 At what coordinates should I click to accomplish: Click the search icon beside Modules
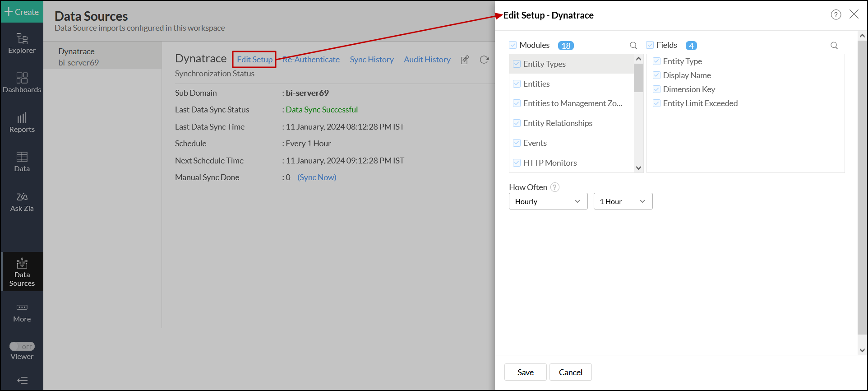point(633,46)
